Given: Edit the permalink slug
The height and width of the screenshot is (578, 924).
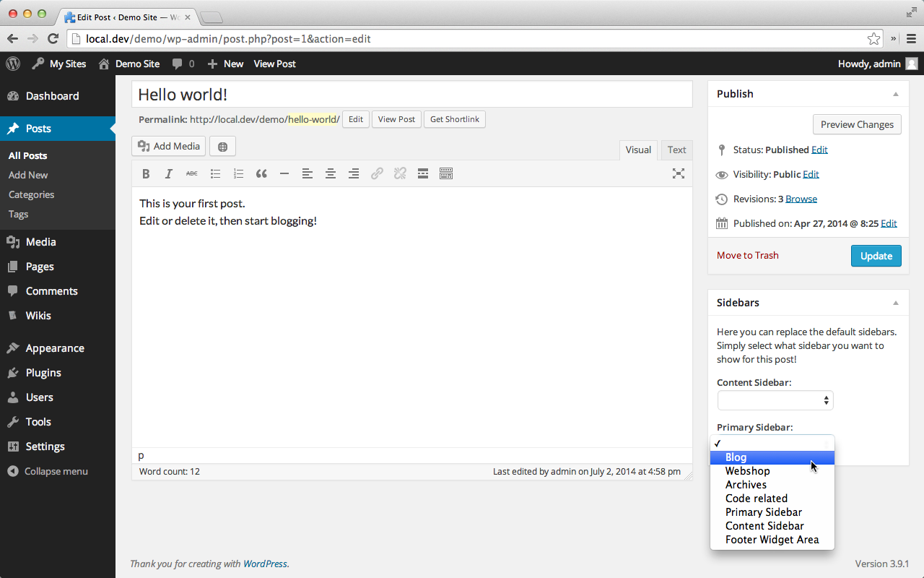Looking at the screenshot, I should tap(356, 119).
